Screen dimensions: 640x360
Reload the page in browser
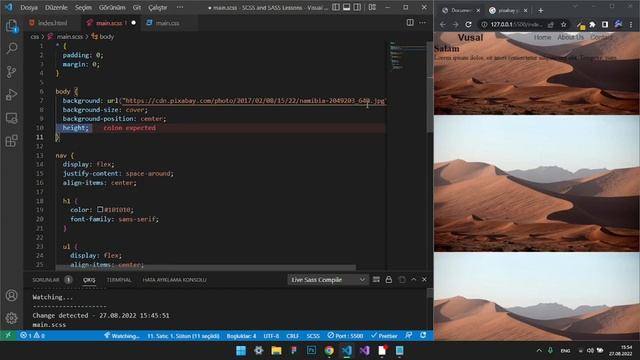[468, 24]
